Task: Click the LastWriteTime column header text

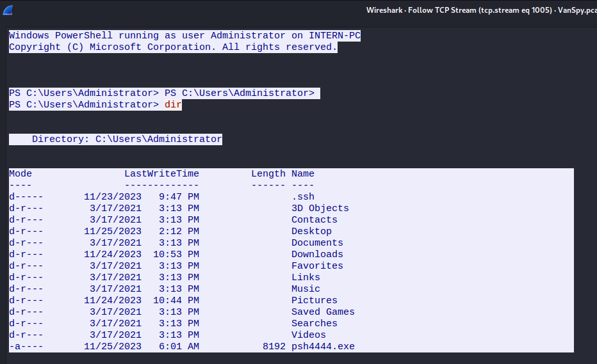Action: pos(161,174)
